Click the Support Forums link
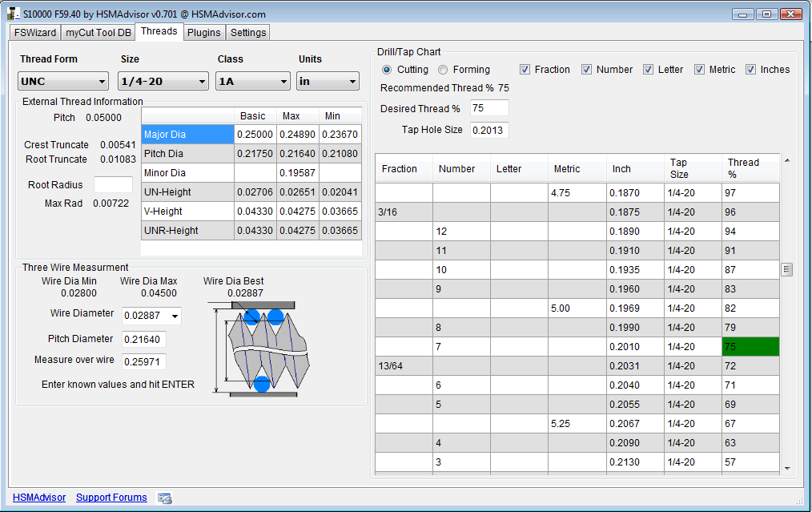The image size is (812, 512). (111, 498)
